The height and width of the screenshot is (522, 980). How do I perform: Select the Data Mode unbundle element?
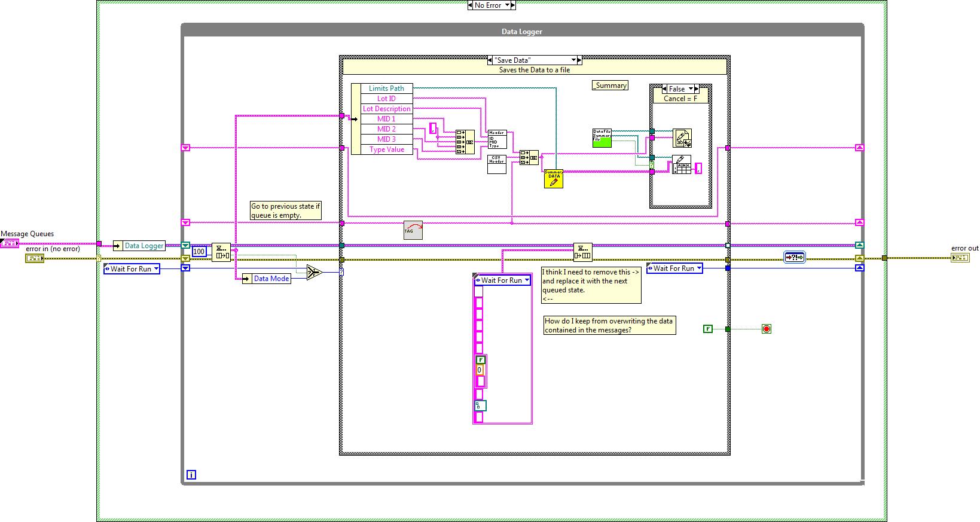pos(271,279)
